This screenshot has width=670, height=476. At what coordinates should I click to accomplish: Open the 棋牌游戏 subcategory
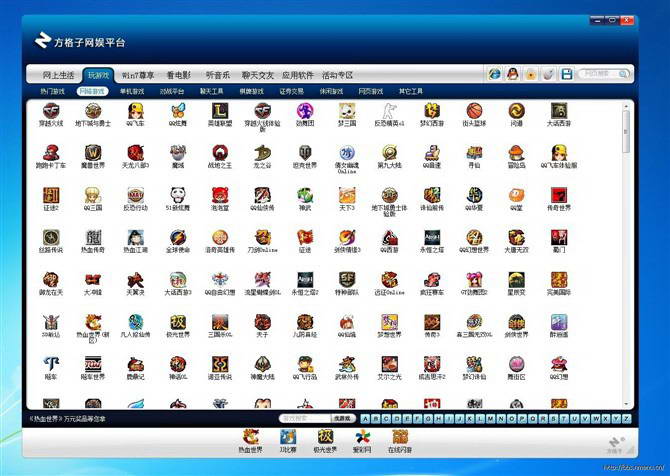point(251,91)
